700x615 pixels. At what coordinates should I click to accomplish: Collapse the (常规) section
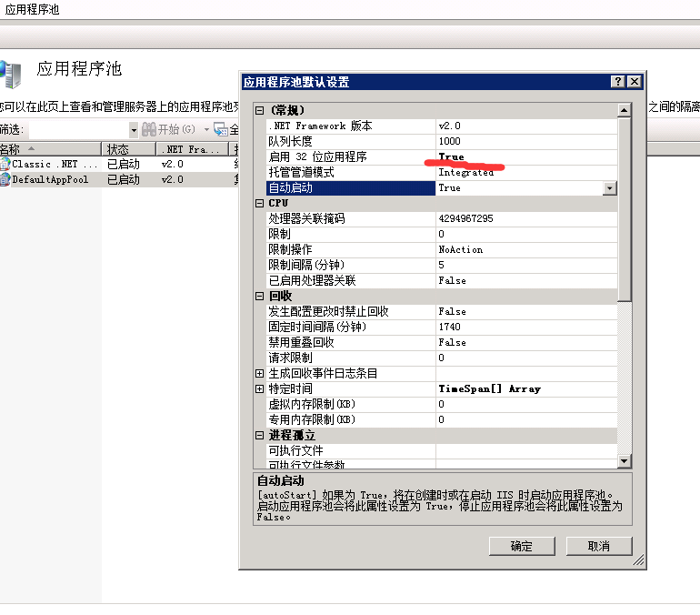click(x=259, y=110)
